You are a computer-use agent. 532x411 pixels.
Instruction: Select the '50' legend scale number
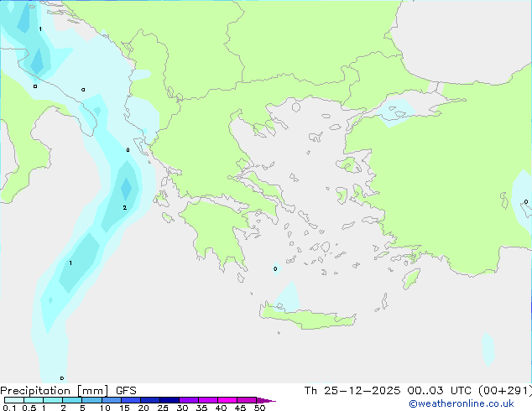[259, 408]
